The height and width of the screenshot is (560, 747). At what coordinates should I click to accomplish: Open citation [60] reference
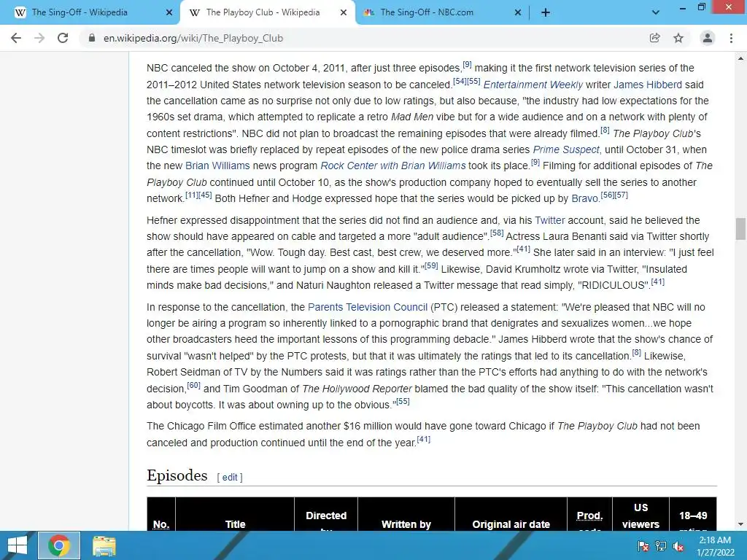pyautogui.click(x=193, y=385)
